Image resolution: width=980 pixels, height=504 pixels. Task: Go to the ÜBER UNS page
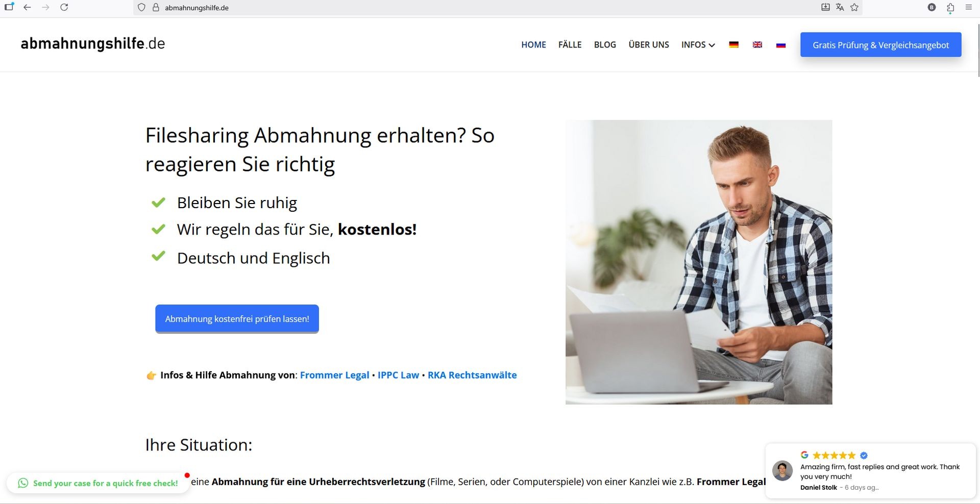point(649,45)
